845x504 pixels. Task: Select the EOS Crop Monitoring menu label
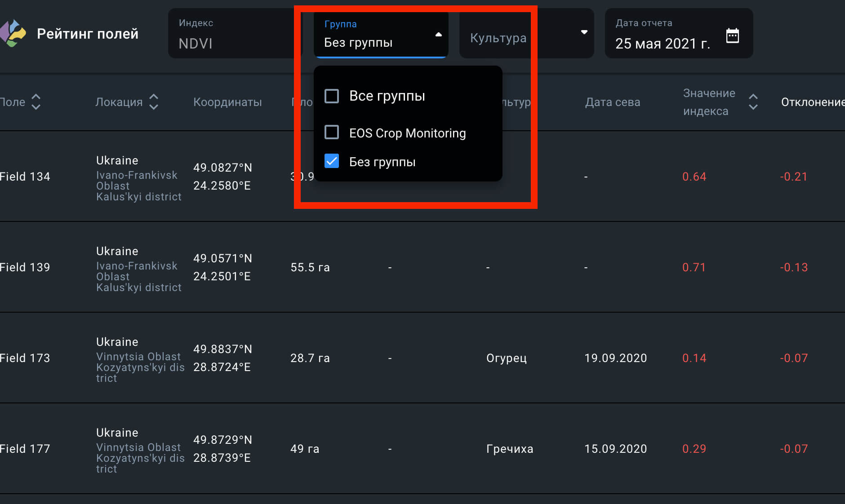point(407,133)
